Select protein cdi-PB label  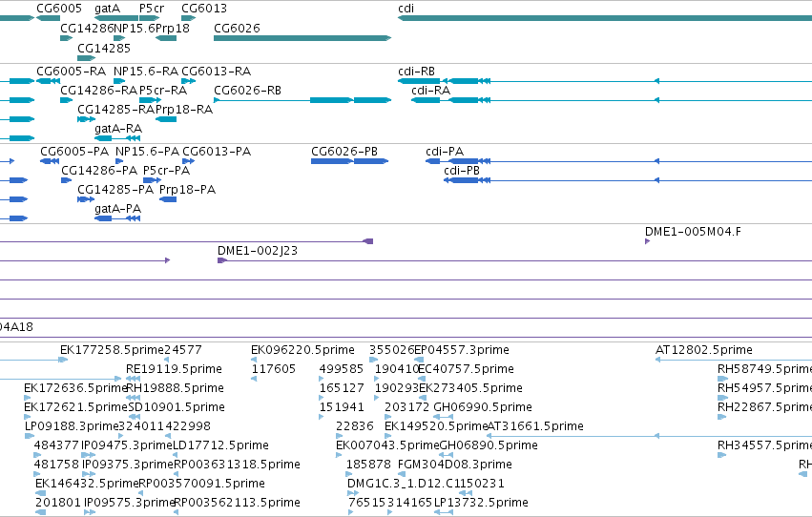[462, 170]
